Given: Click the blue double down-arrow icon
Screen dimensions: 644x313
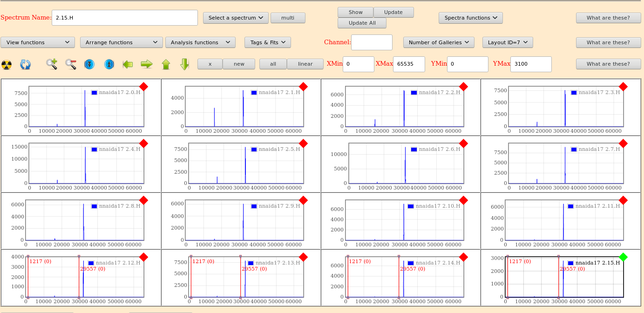Looking at the screenshot, I should tap(89, 64).
